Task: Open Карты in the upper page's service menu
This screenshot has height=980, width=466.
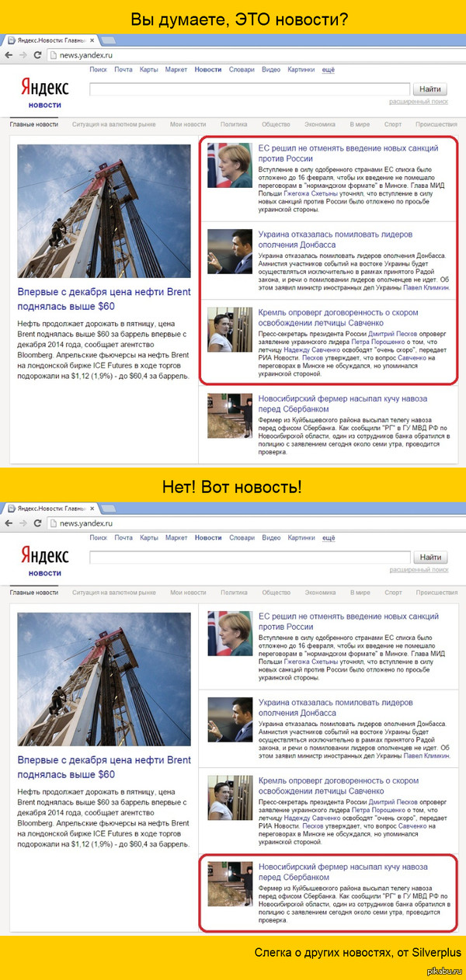Action: [148, 70]
